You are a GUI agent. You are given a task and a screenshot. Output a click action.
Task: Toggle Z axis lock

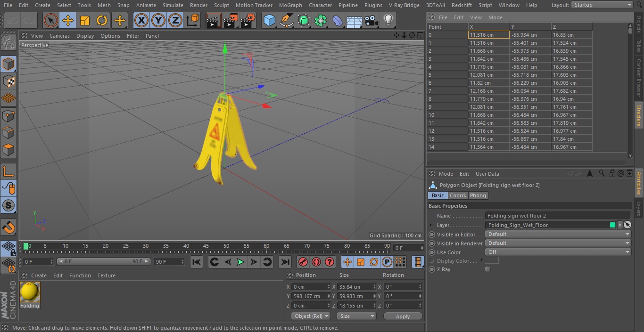point(175,20)
